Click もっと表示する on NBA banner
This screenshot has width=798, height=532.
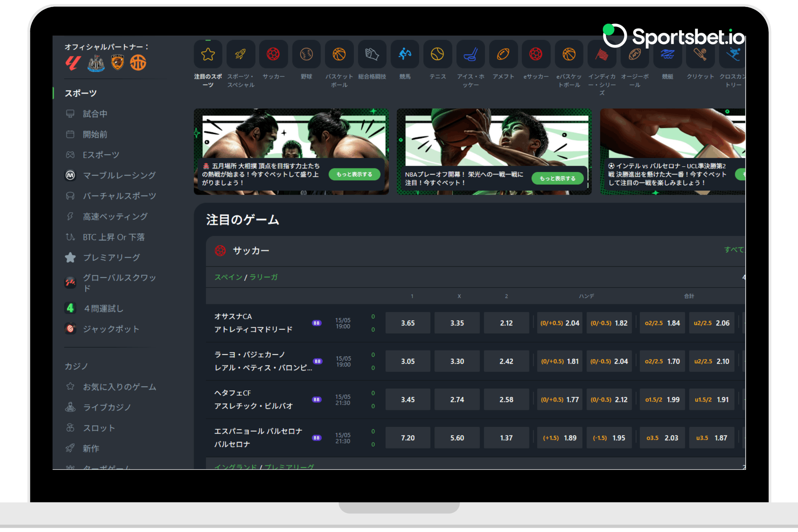click(558, 179)
